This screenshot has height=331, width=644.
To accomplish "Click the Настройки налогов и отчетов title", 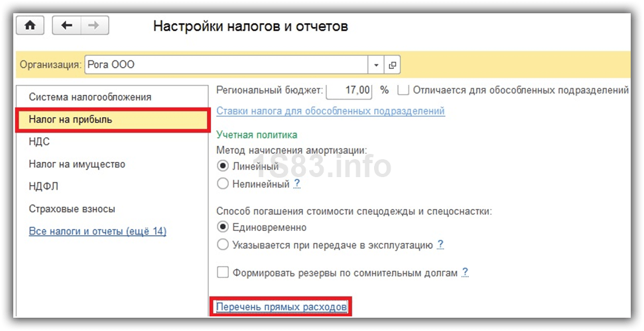I will pos(251,26).
